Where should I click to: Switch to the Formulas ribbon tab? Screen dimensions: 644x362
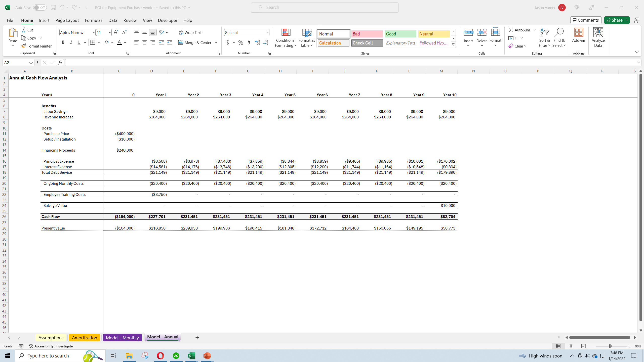93,20
